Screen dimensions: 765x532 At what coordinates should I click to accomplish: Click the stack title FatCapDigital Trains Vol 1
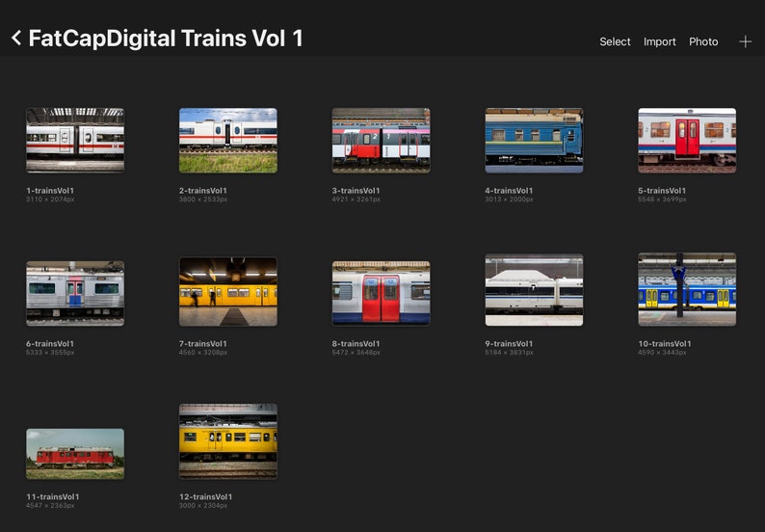point(166,39)
